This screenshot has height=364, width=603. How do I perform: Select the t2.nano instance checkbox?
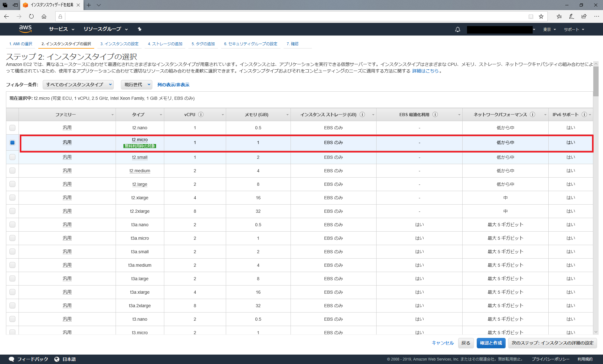point(12,128)
